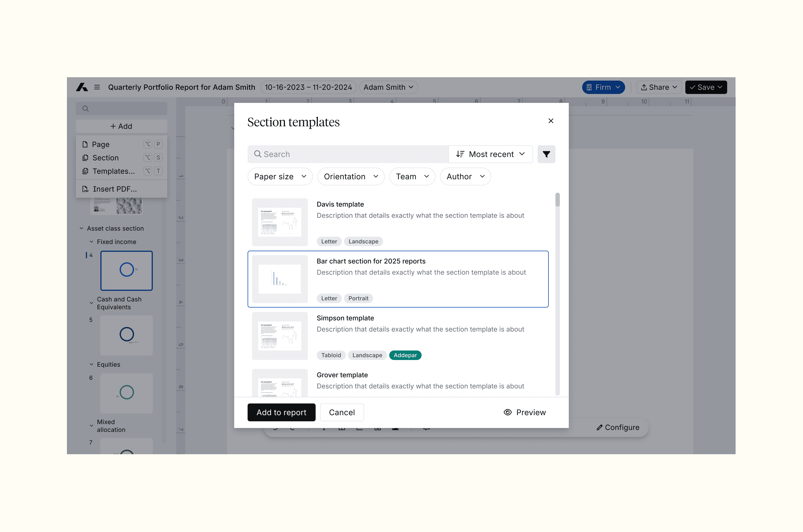
Task: Toggle the filter funnel button
Action: click(546, 154)
